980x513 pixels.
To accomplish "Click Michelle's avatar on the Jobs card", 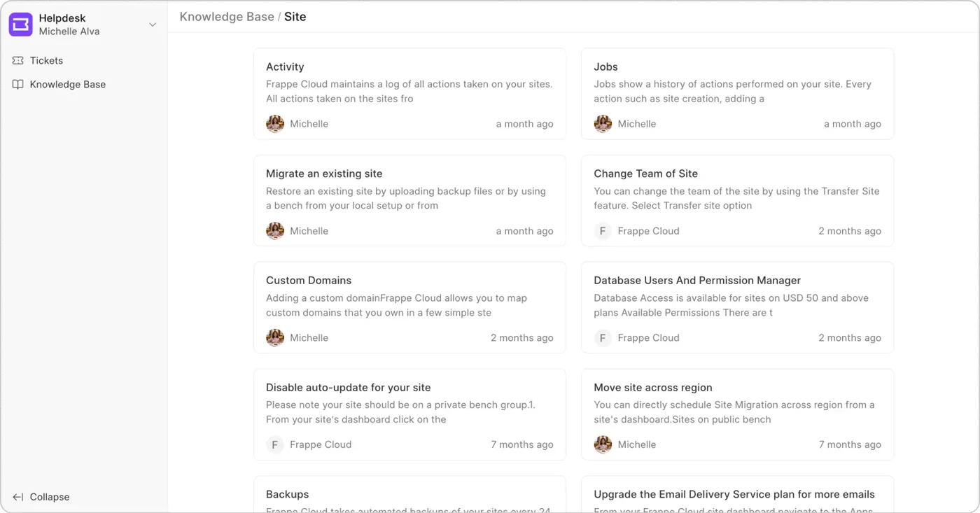I will click(603, 124).
